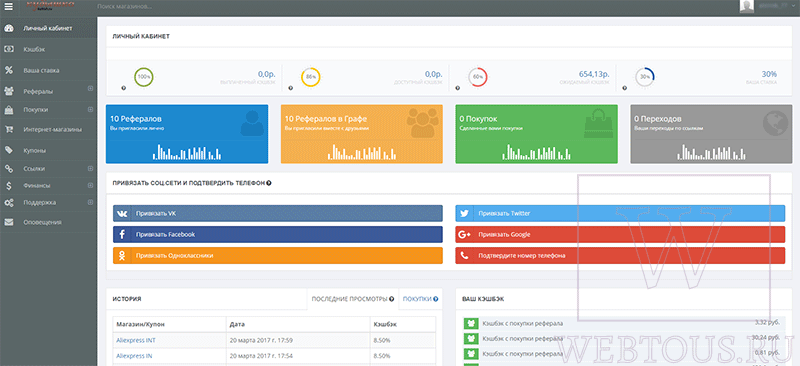Screen dimensions: 800x366
Task: Expand the Покупки sidebar submenu
Action: pyautogui.click(x=90, y=109)
